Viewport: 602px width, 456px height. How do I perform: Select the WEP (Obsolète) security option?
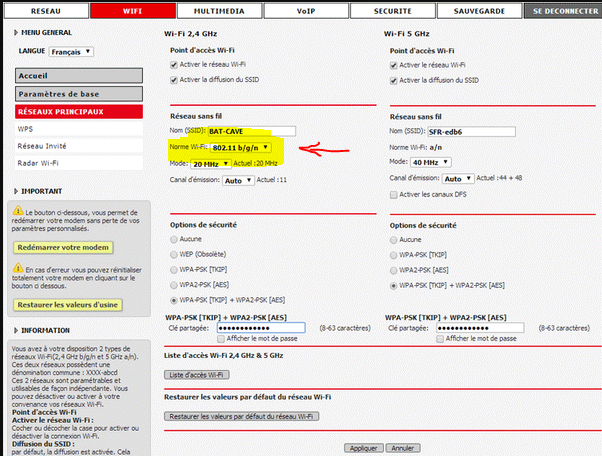point(171,255)
